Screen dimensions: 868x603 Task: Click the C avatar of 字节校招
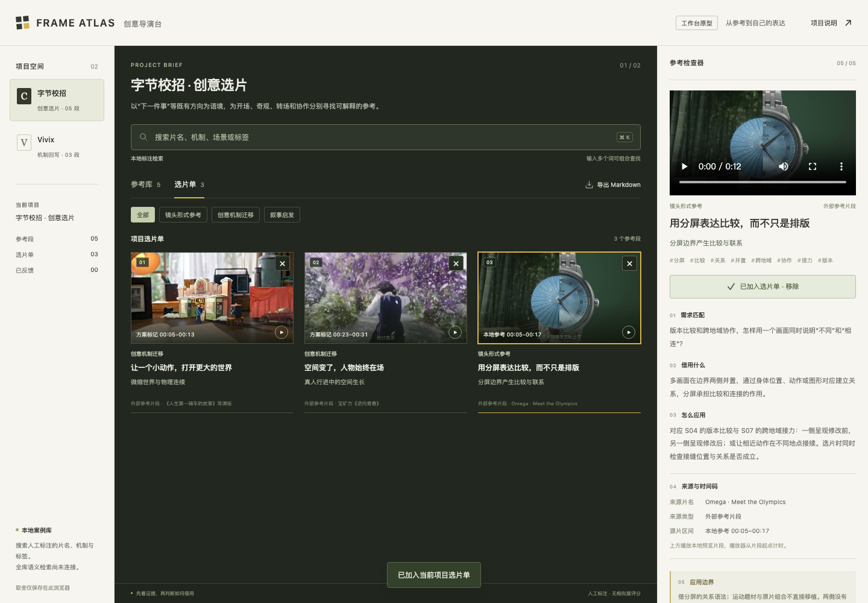pos(24,96)
